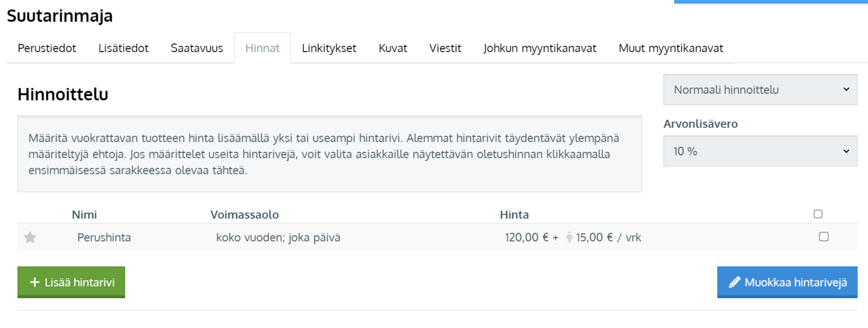
Task: Switch to the Viestit tab
Action: coord(445,48)
